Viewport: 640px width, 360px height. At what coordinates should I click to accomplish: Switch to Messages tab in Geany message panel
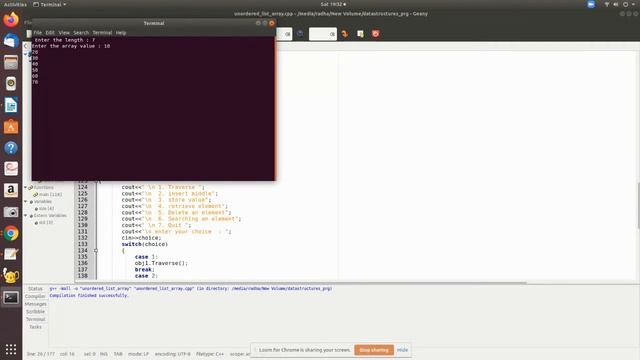[x=36, y=304]
